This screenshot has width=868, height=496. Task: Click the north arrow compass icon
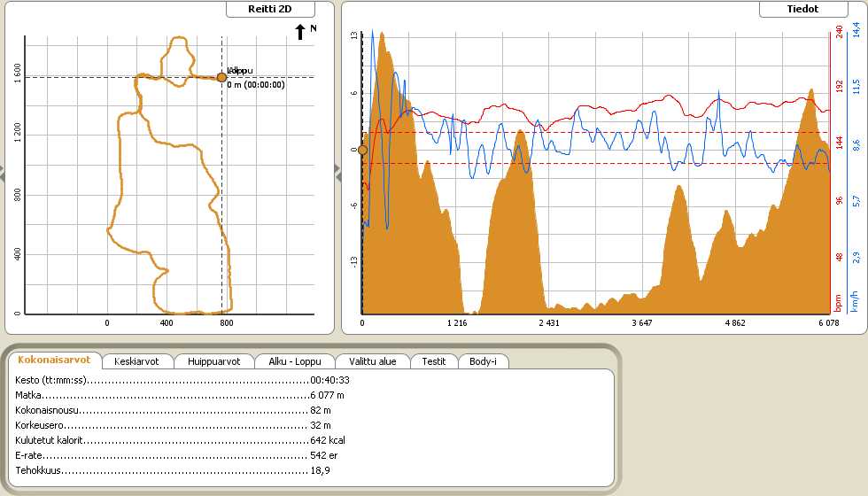tap(300, 32)
